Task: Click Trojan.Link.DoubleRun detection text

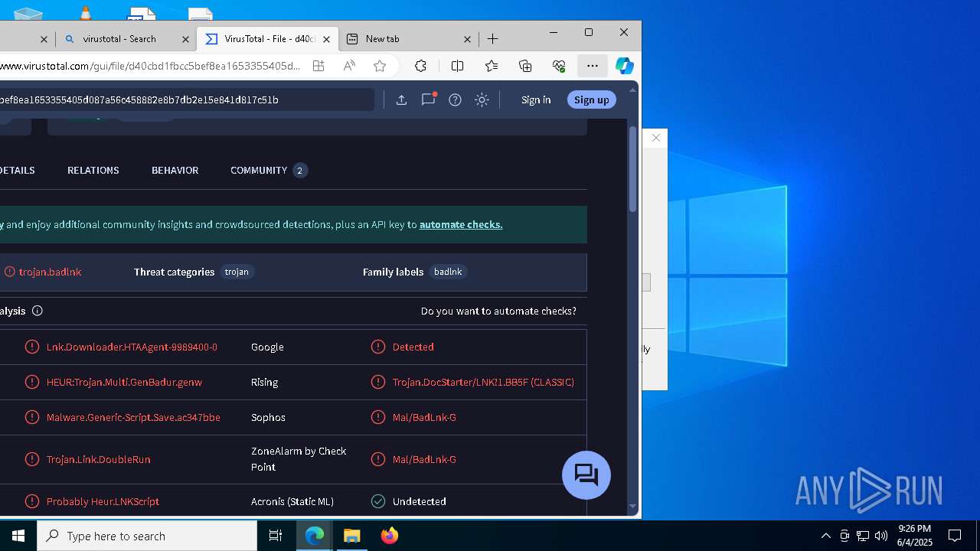Action: click(98, 459)
